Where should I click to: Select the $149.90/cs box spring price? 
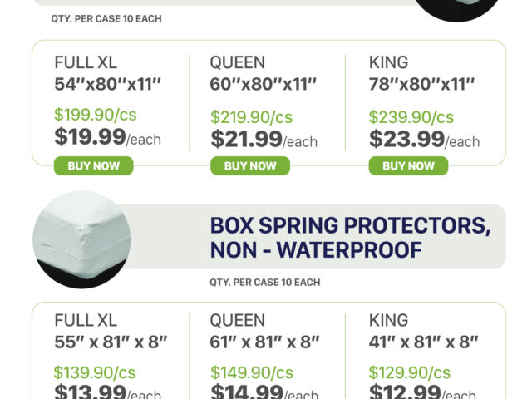point(251,372)
